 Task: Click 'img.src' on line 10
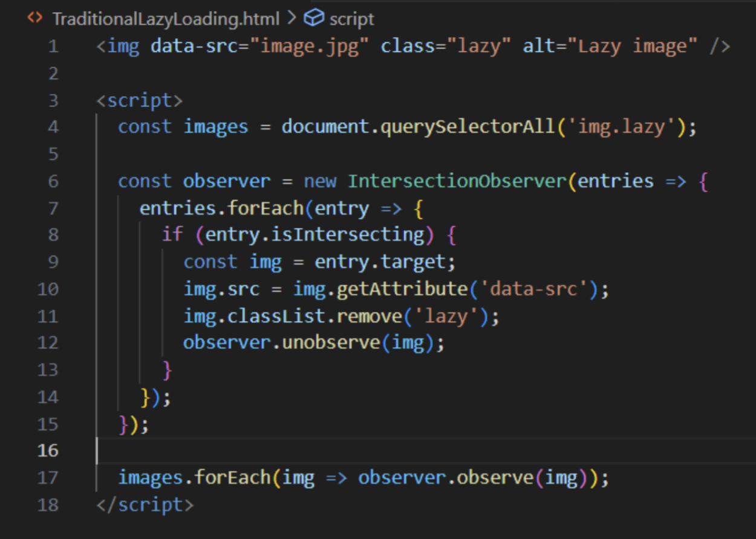tap(221, 289)
